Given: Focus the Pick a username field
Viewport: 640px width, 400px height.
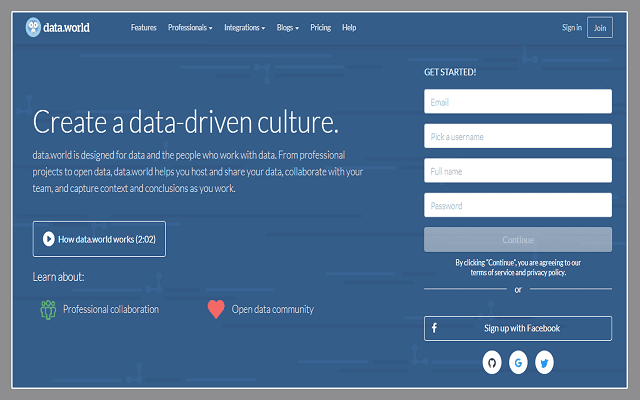Looking at the screenshot, I should tap(517, 136).
